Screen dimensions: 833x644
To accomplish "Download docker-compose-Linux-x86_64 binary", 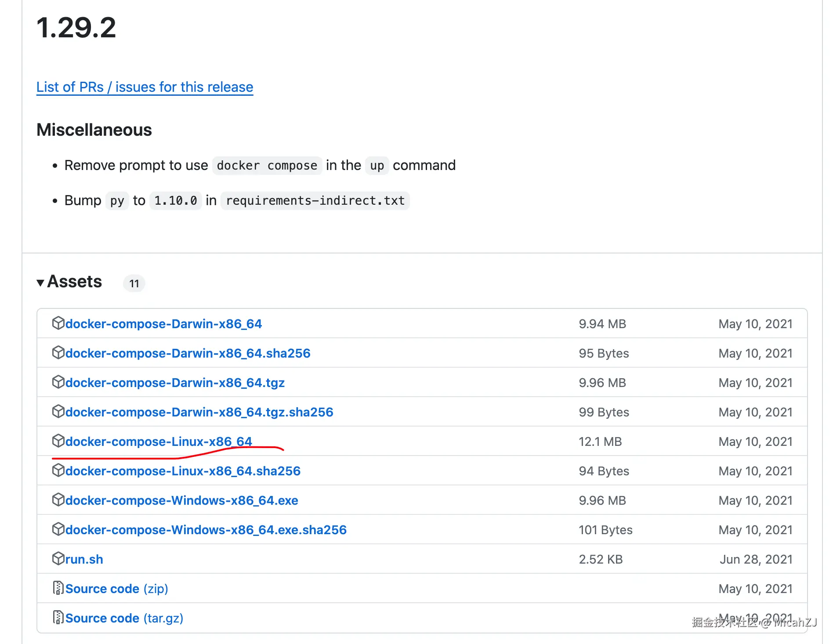I will [159, 441].
